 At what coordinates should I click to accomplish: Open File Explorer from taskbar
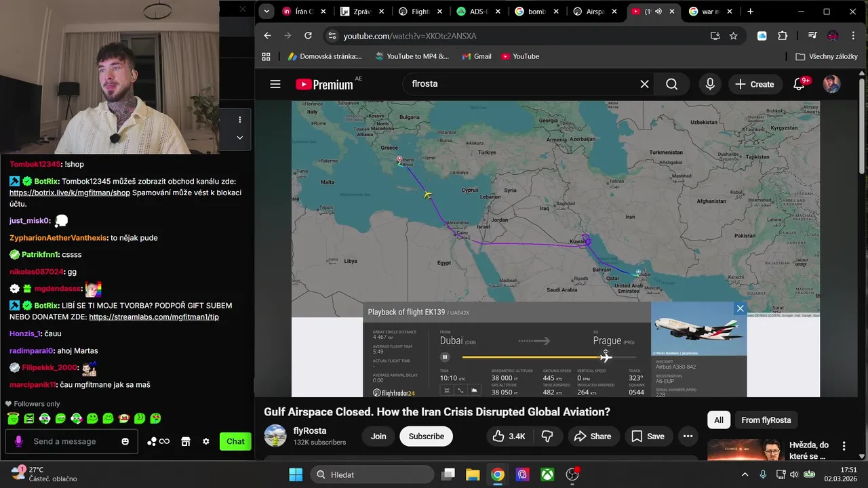tap(473, 474)
